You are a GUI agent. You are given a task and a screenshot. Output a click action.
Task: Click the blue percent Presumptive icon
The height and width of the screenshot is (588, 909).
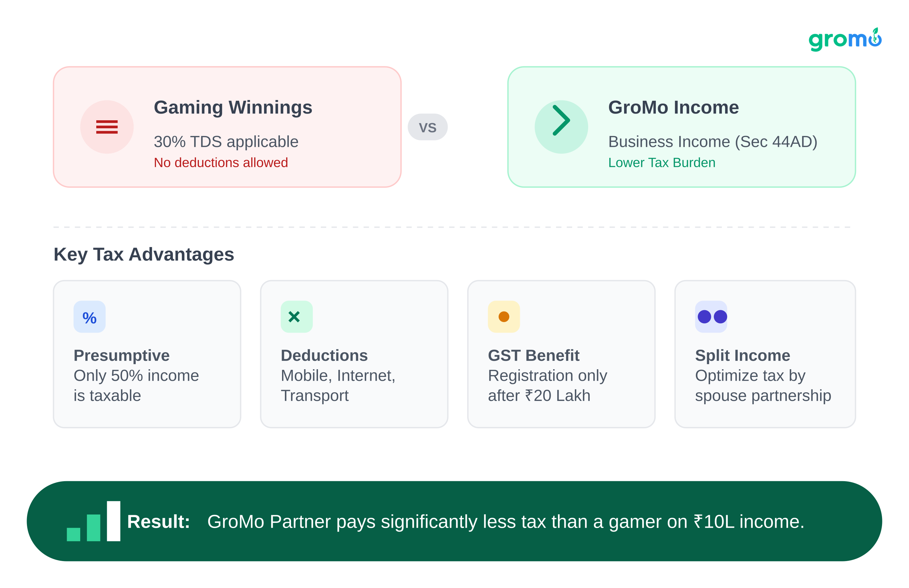tap(90, 317)
